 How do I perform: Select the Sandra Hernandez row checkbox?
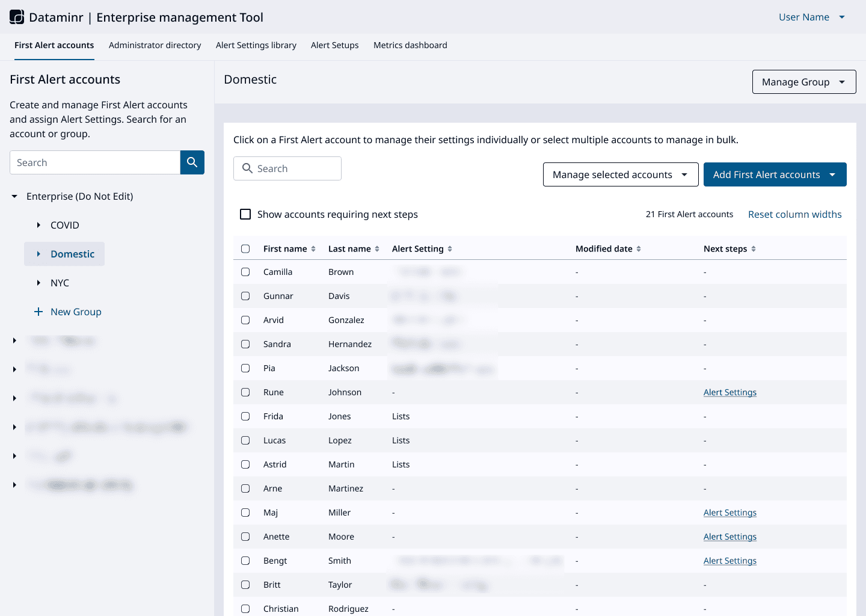click(x=245, y=344)
